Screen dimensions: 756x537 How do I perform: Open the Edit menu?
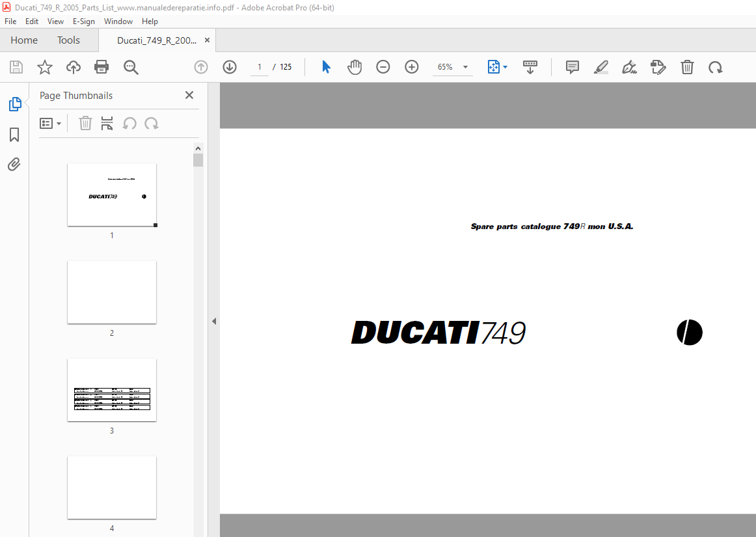[32, 21]
